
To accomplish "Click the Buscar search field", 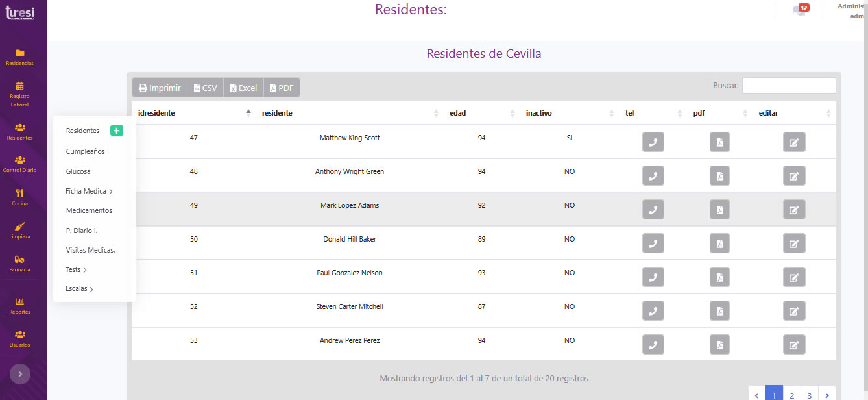I will coord(788,86).
